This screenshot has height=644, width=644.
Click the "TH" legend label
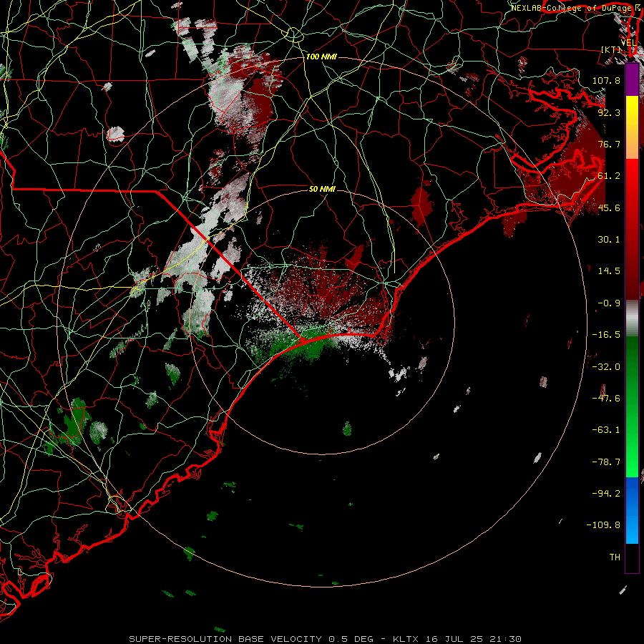click(x=615, y=557)
